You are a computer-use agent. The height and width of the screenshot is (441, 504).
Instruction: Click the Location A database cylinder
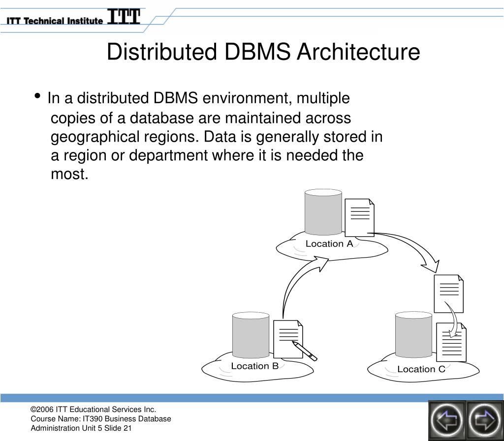(323, 212)
